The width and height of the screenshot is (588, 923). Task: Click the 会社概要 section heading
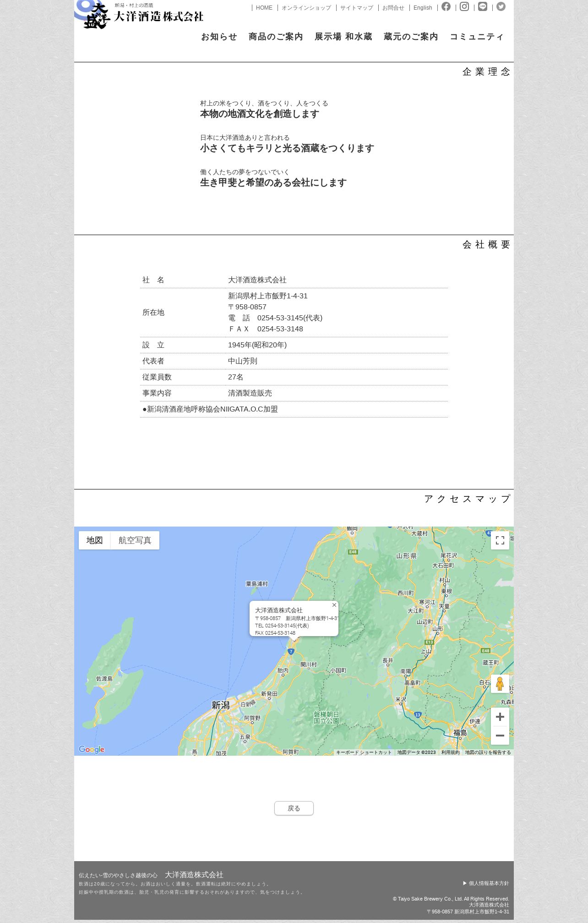point(486,244)
